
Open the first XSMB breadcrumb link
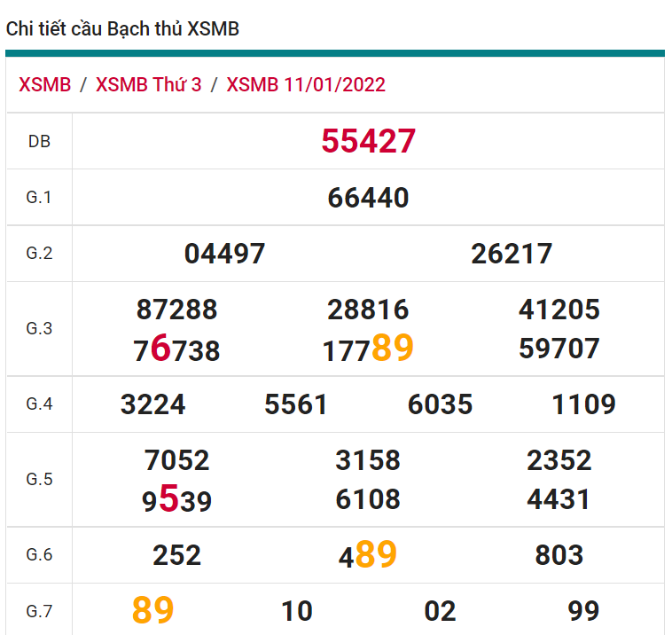pyautogui.click(x=44, y=85)
